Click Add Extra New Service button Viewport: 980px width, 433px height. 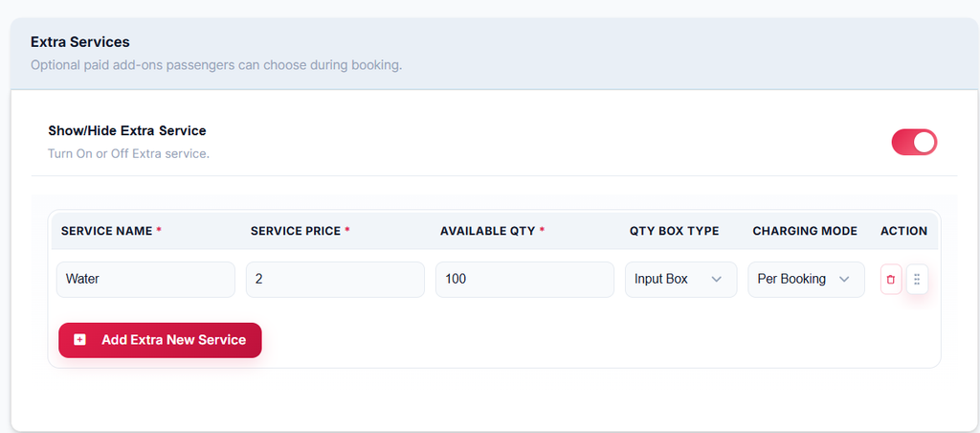coord(160,340)
